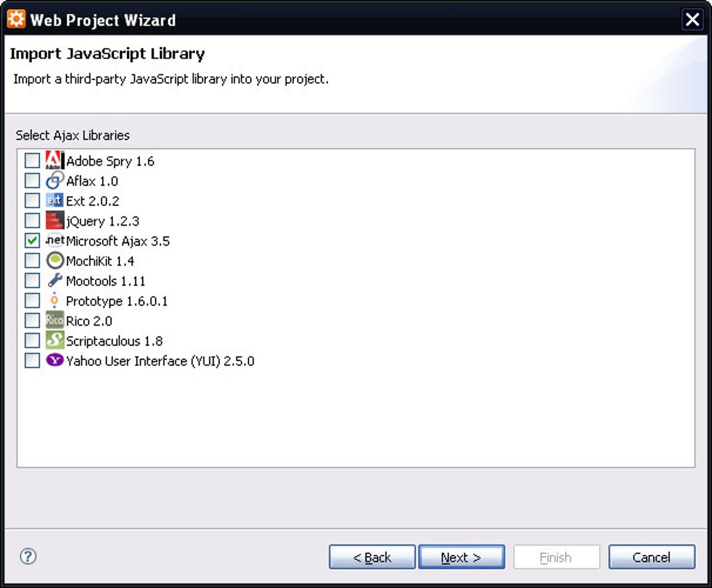The width and height of the screenshot is (712, 588).
Task: Click the Scriptaculous green S icon
Action: tap(54, 340)
